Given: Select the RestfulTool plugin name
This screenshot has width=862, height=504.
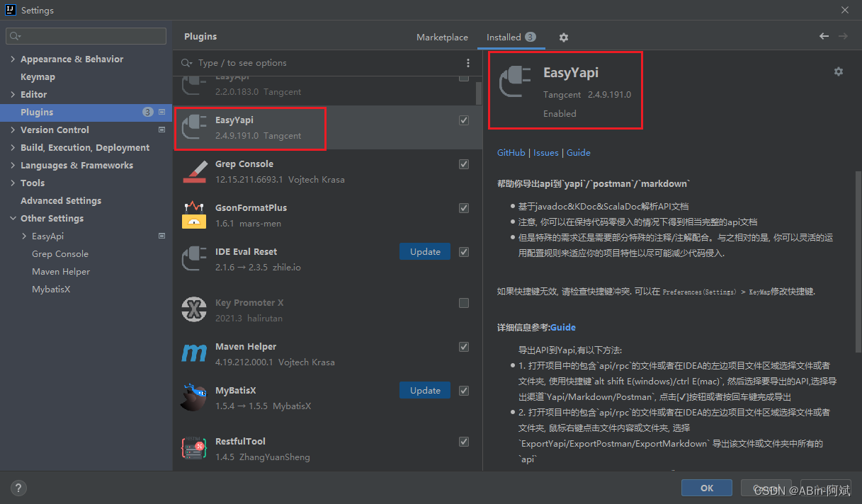Looking at the screenshot, I should pyautogui.click(x=240, y=442).
